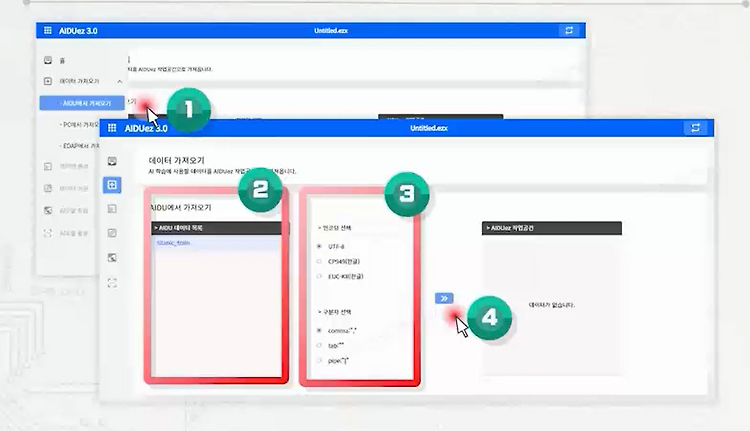
Task: Select highlighted data import icon in front sidebar
Action: [x=112, y=185]
